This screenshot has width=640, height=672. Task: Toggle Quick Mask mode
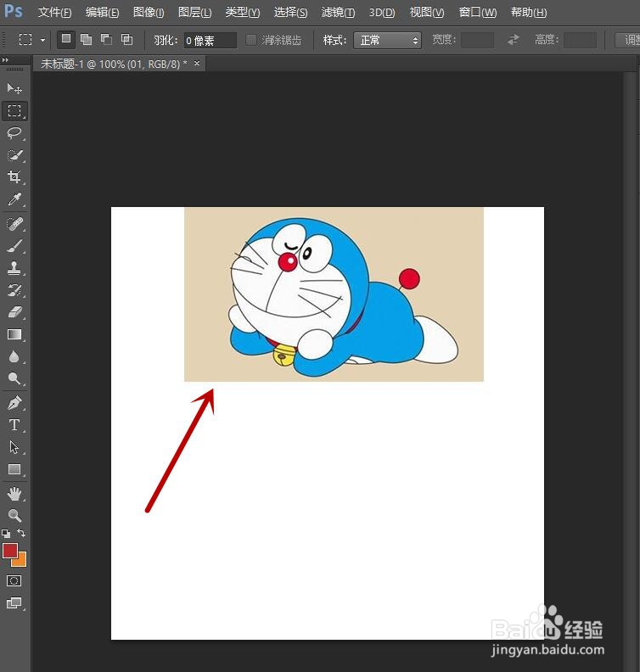[14, 580]
